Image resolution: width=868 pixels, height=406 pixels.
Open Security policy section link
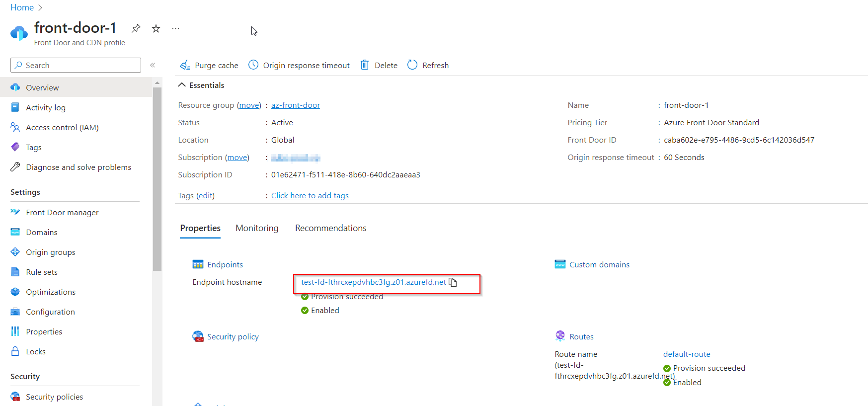coord(233,337)
